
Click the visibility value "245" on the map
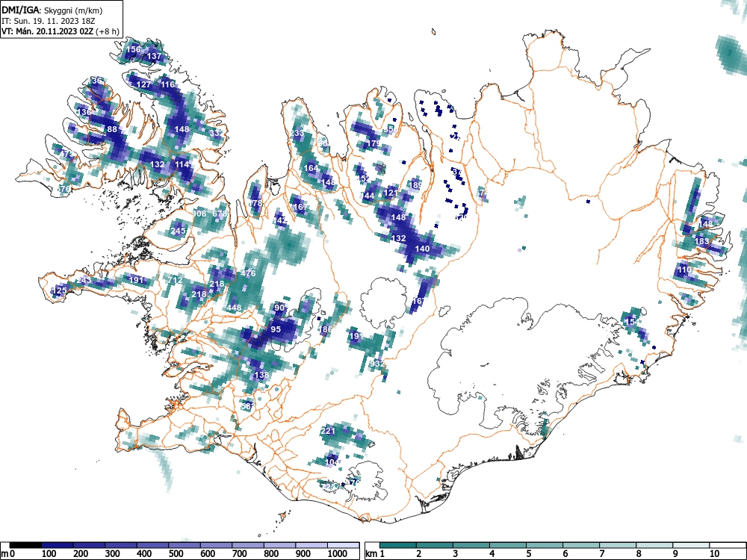pyautogui.click(x=179, y=231)
